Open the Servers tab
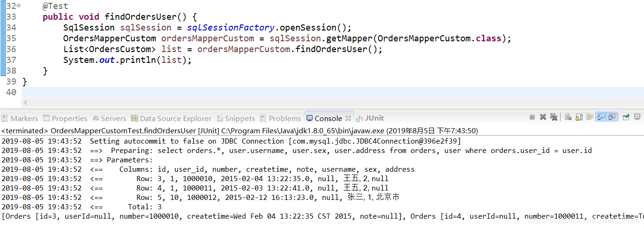The image size is (644, 229). tap(109, 118)
